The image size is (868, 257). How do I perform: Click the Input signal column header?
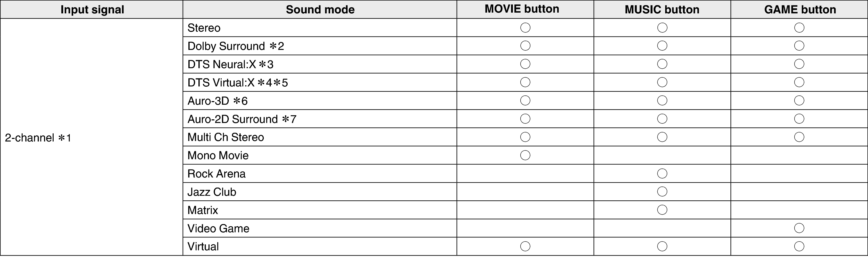[92, 10]
